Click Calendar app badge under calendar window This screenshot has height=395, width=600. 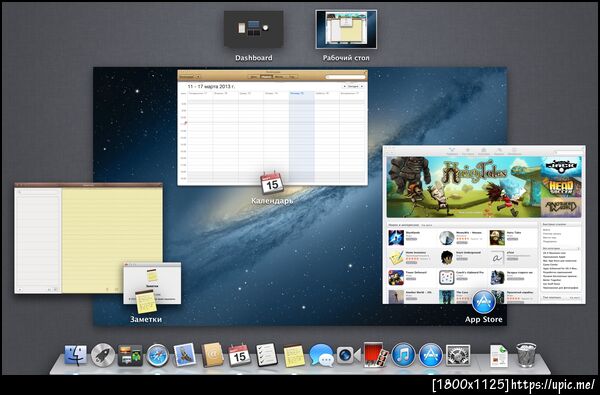coord(272,183)
